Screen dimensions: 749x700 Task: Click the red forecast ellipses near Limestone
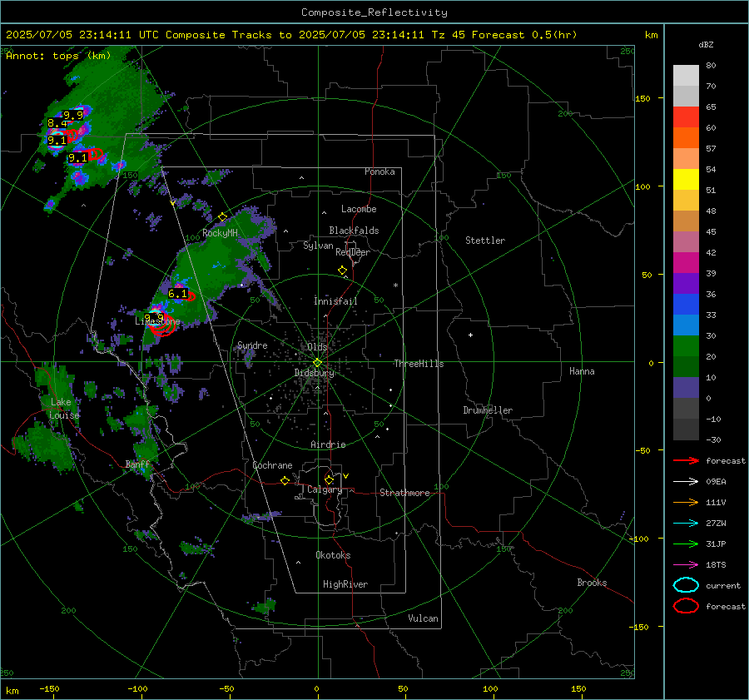tap(161, 326)
